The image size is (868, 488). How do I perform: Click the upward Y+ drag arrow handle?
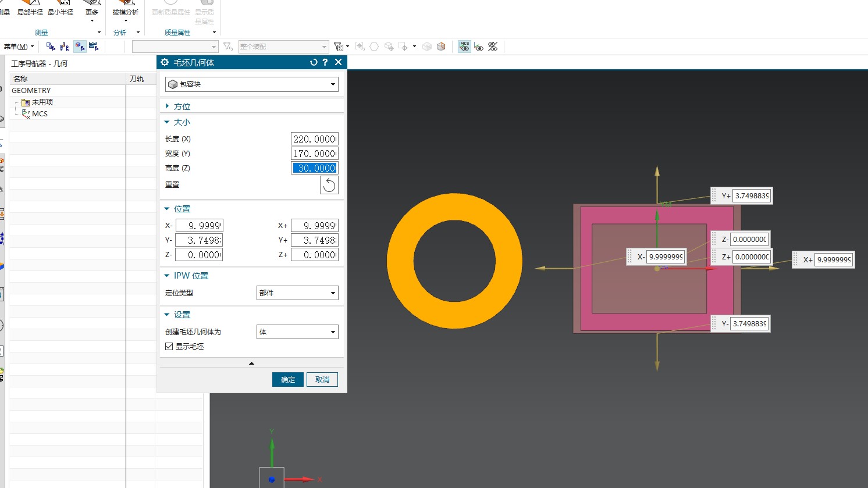pyautogui.click(x=657, y=172)
